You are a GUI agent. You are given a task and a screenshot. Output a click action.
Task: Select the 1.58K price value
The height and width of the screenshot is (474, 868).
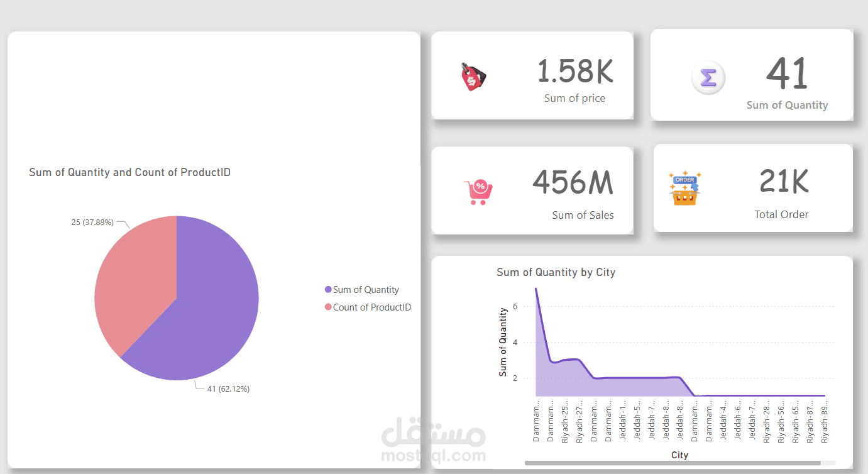point(575,71)
